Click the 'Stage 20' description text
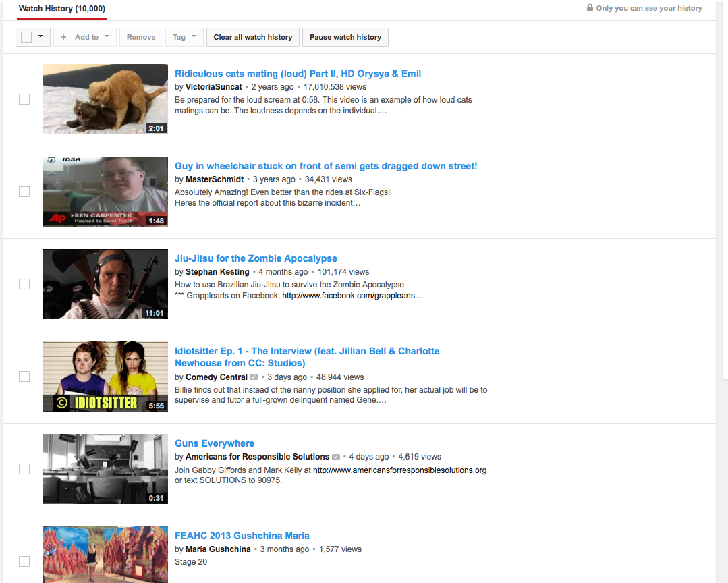The width and height of the screenshot is (728, 583). [191, 562]
